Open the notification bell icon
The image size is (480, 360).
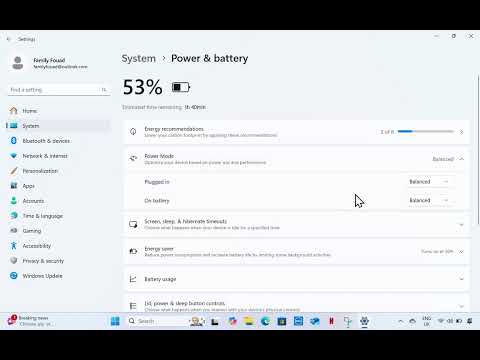(x=470, y=321)
